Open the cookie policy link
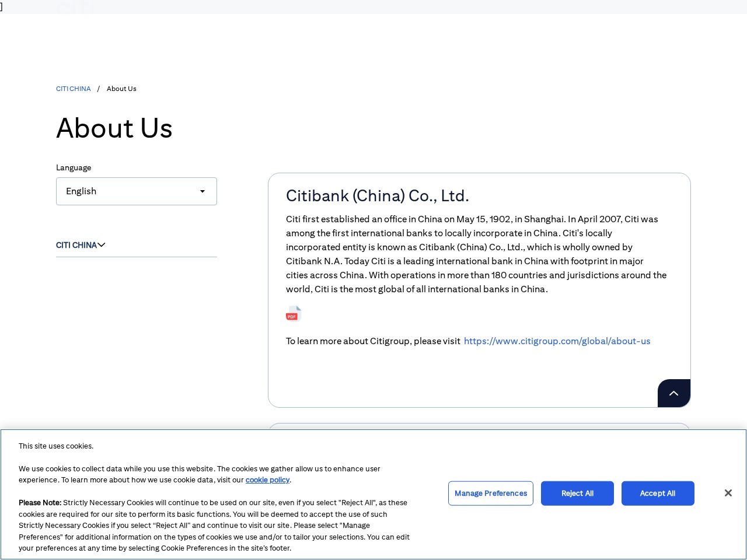 267,480
